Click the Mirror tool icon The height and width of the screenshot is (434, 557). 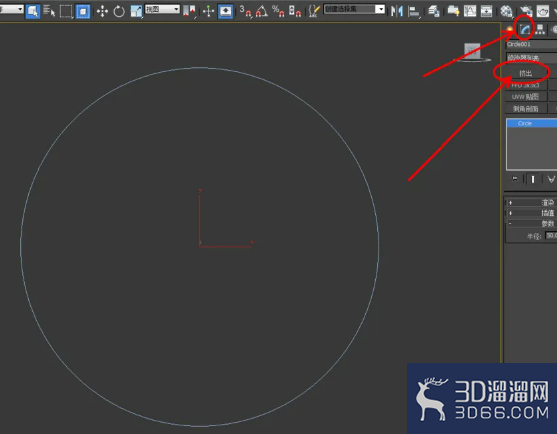coord(397,11)
